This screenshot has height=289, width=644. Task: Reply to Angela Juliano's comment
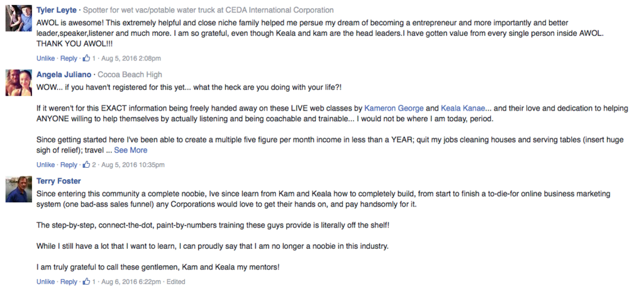coord(69,165)
